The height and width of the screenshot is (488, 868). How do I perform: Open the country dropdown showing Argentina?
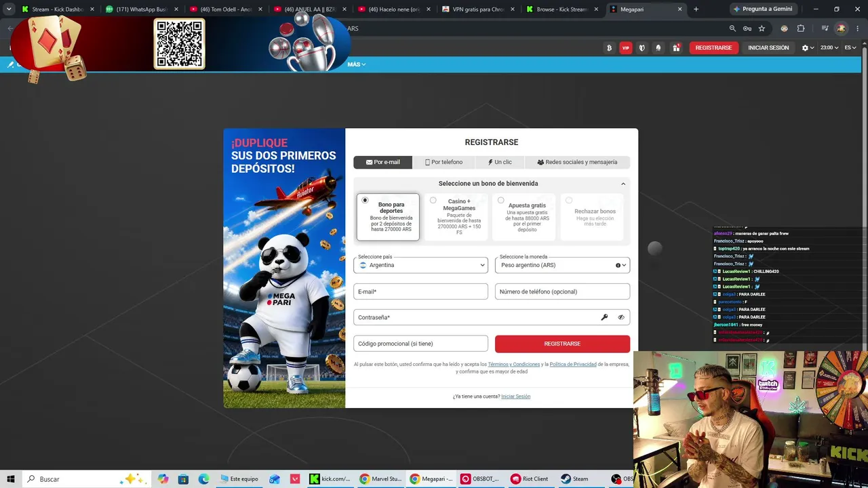420,265
